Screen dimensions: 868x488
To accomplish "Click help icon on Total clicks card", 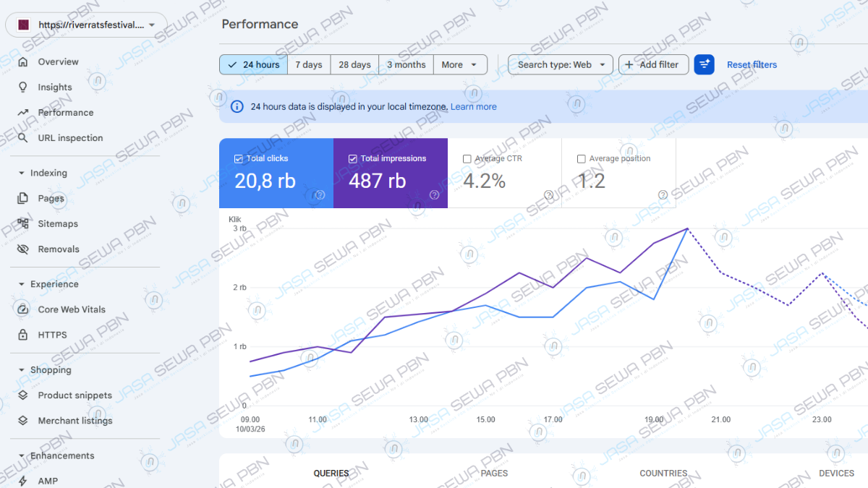I will pos(320,194).
